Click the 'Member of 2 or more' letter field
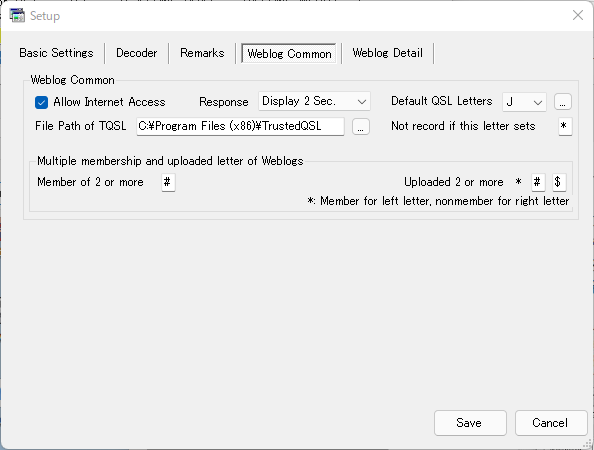Screen dimensions: 594x450 (168, 183)
